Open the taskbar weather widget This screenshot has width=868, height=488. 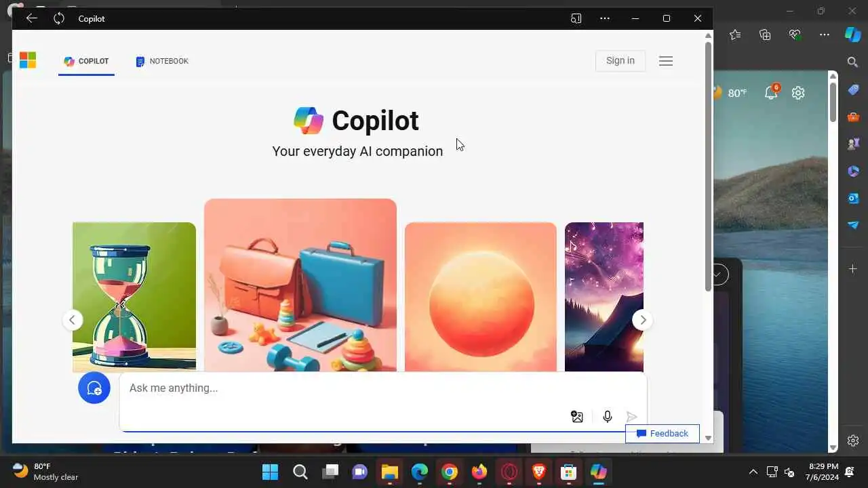point(45,472)
